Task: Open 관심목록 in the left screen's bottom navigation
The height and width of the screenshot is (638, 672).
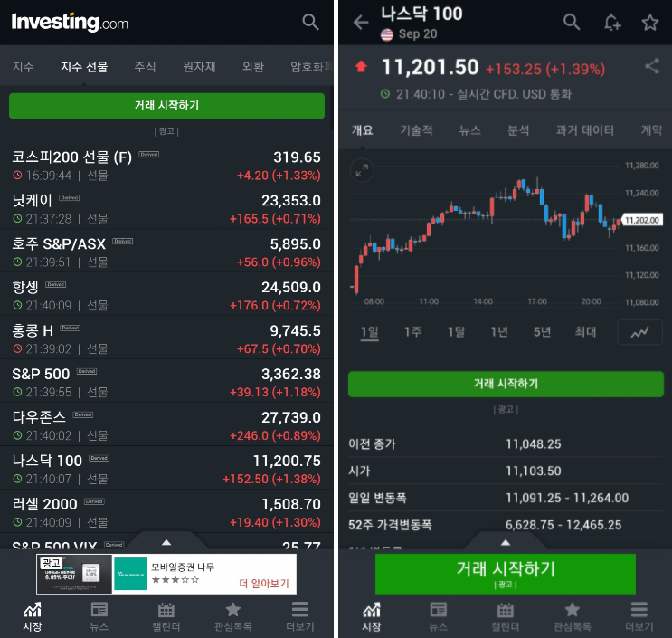Action: pyautogui.click(x=233, y=616)
